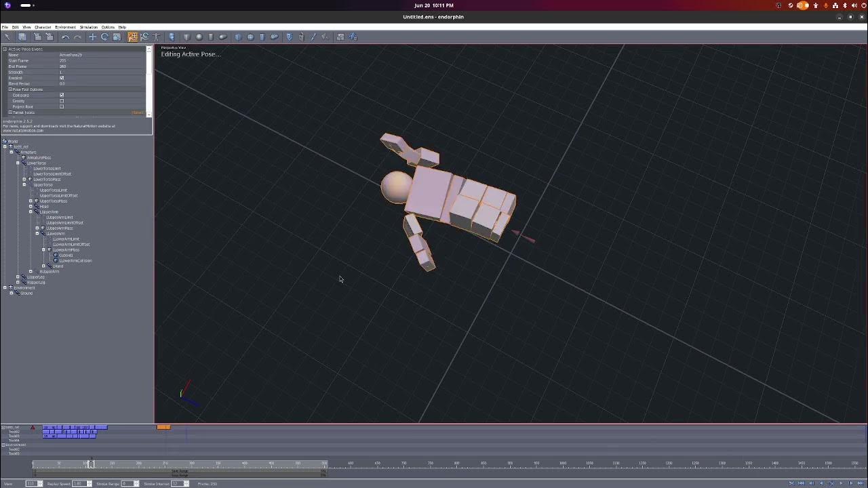The image size is (868, 488).
Task: Select the Ground node in tree
Action: coord(26,293)
